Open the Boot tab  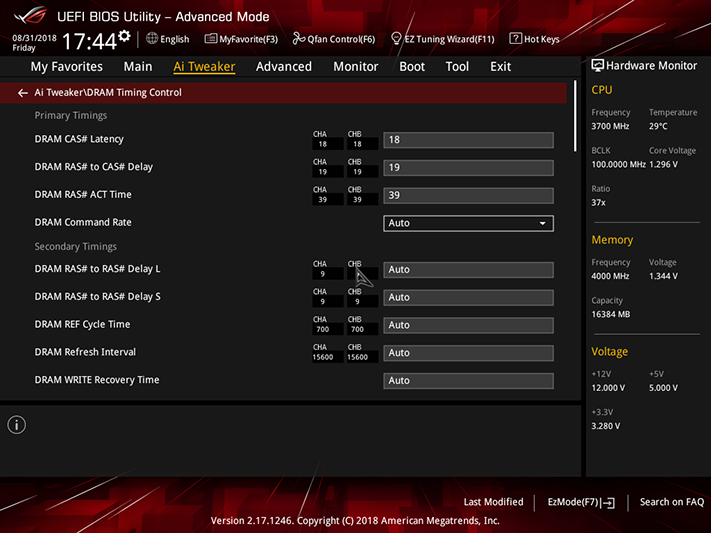(x=412, y=67)
